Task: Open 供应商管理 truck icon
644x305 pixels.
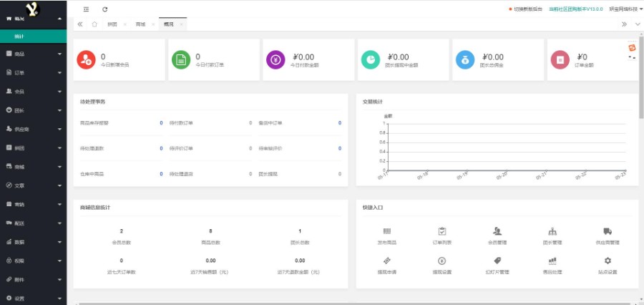Action: (x=608, y=231)
